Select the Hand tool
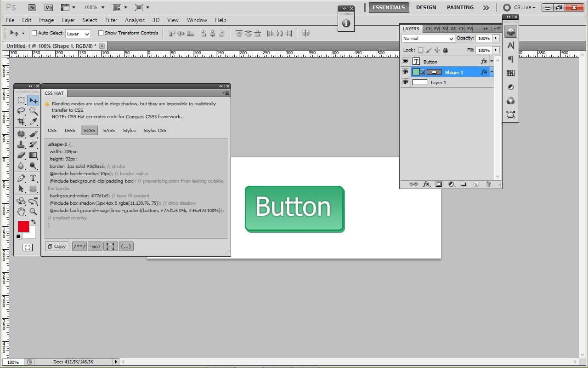The width and height of the screenshot is (588, 368). [21, 212]
